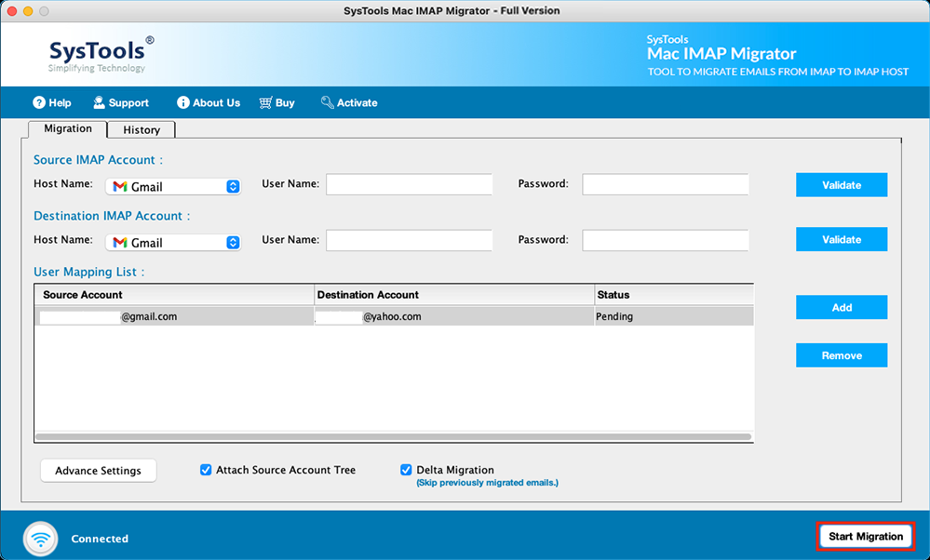Open Help from the question mark icon
Image resolution: width=930 pixels, height=560 pixels.
pyautogui.click(x=39, y=102)
